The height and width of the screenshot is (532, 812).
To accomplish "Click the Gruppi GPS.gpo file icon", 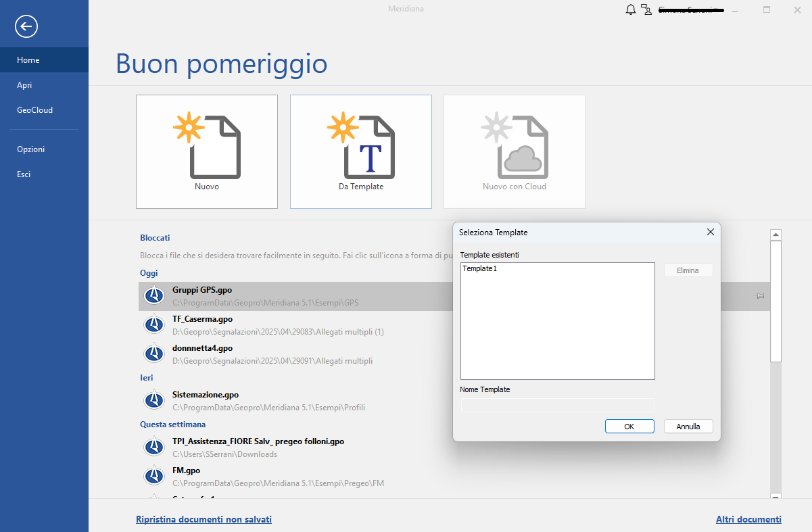I will [155, 296].
